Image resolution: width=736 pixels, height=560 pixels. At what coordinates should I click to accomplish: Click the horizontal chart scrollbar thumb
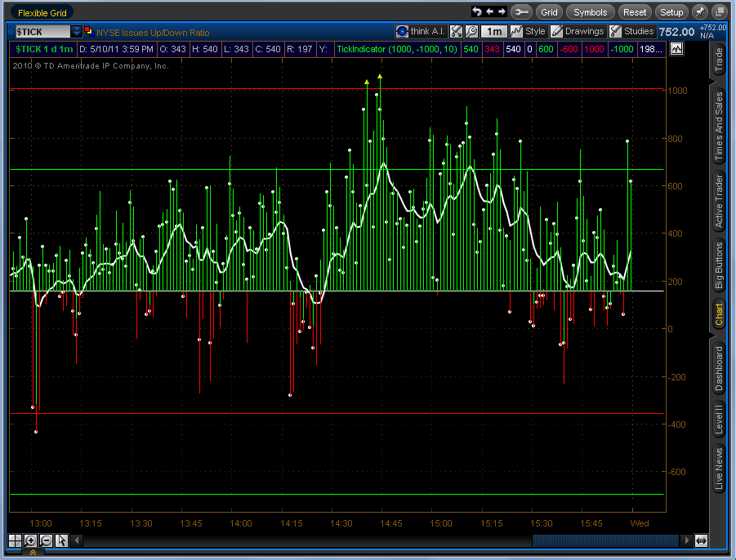point(605,540)
